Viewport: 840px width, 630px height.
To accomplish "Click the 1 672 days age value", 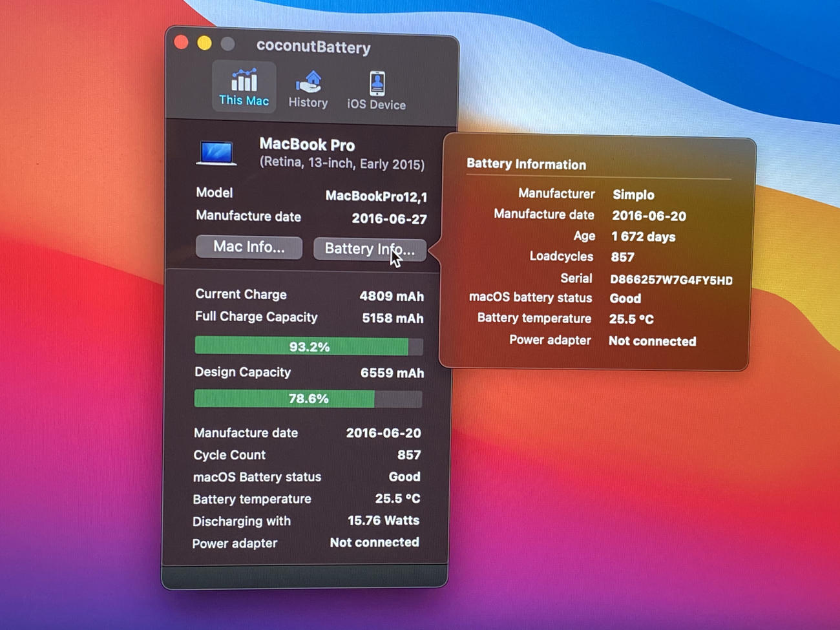I will pyautogui.click(x=643, y=236).
